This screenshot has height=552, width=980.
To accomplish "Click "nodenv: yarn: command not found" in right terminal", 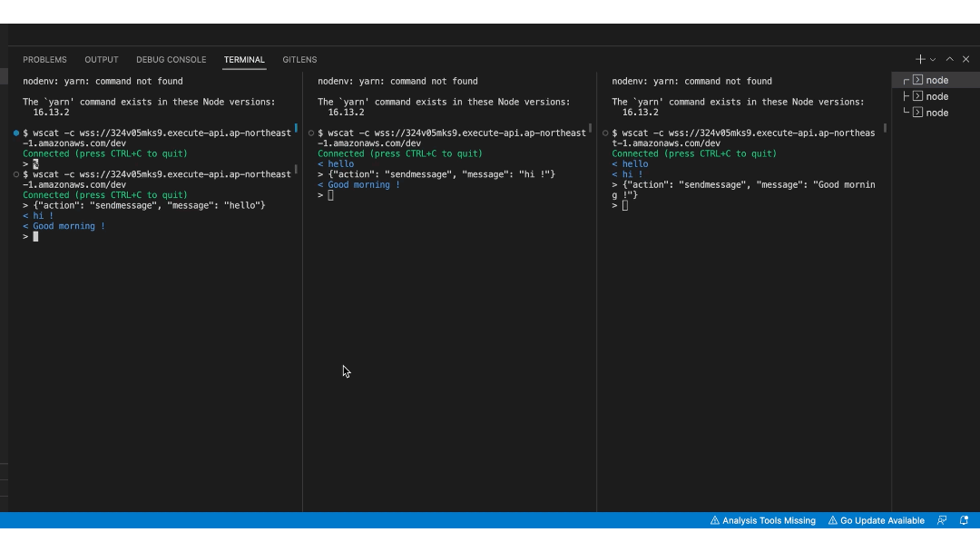I will (691, 82).
